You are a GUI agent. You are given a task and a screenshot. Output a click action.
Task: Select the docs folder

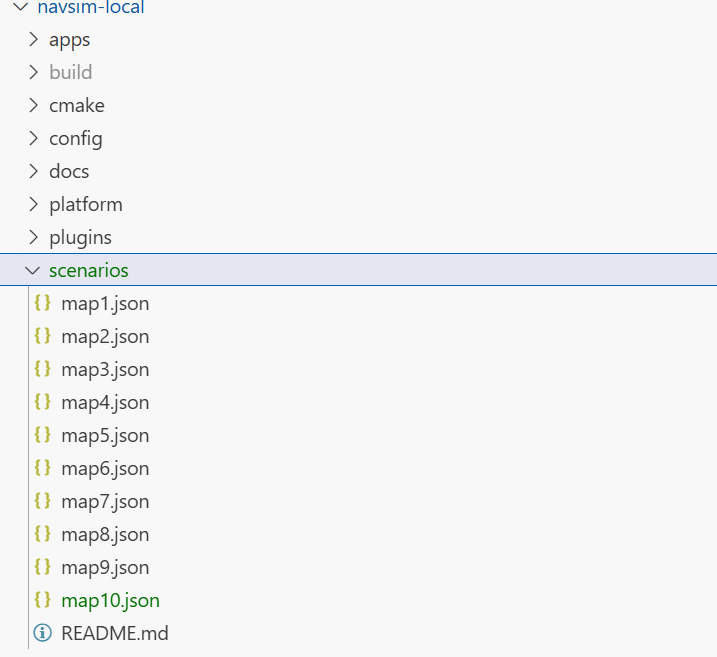[x=69, y=171]
